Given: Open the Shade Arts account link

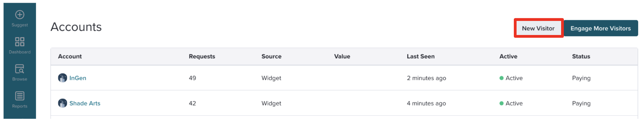Looking at the screenshot, I should (85, 103).
